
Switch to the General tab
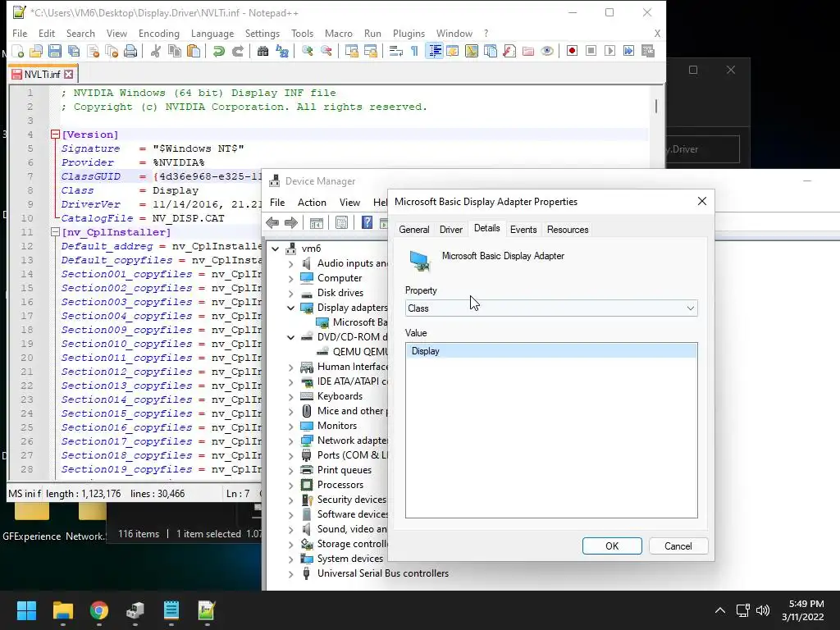(x=413, y=230)
